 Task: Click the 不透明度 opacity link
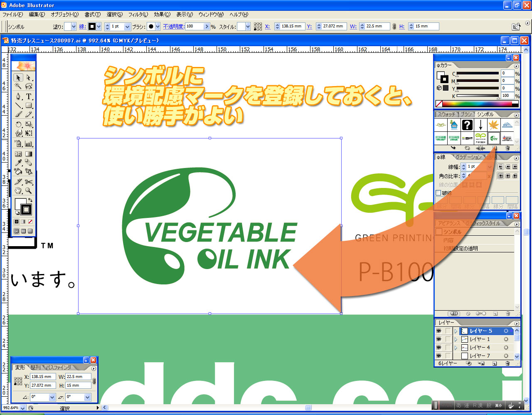173,27
